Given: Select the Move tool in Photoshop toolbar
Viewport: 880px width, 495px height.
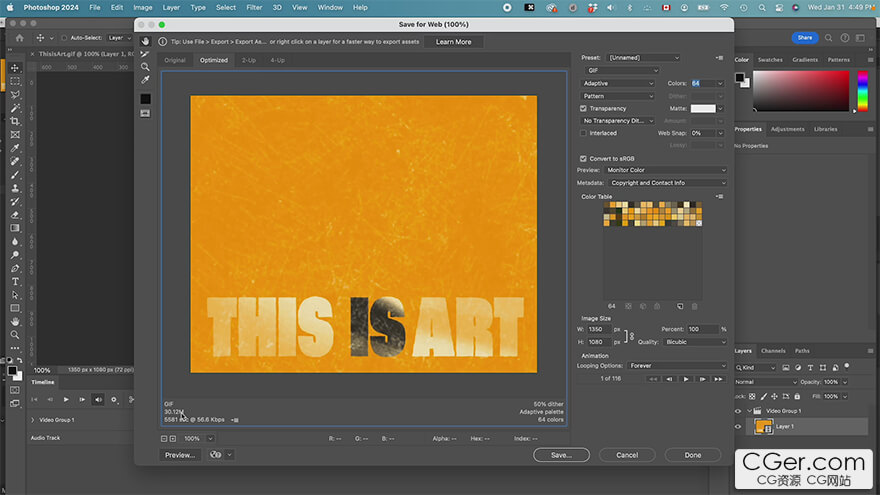Looking at the screenshot, I should click(15, 68).
